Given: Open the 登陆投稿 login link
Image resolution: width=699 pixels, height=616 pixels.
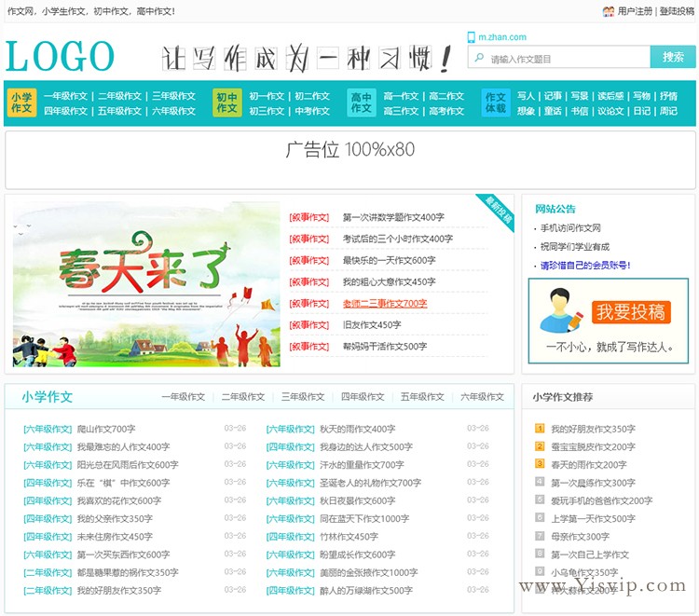Looking at the screenshot, I should (677, 11).
